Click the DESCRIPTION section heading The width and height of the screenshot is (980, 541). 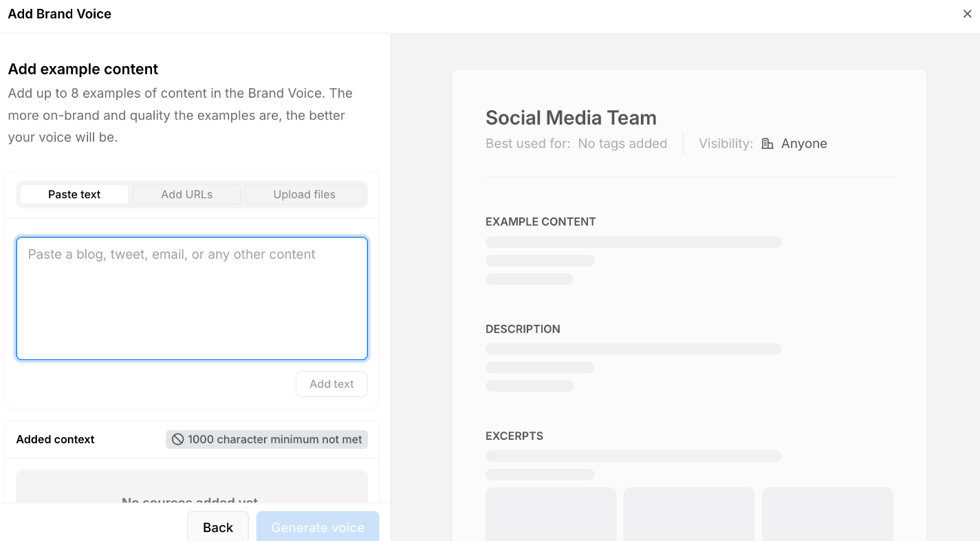pos(523,329)
